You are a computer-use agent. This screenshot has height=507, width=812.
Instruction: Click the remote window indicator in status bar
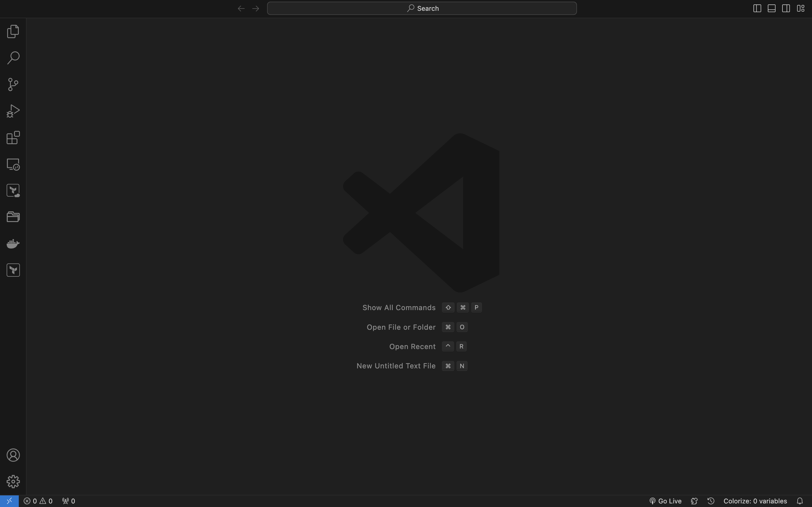(x=9, y=501)
